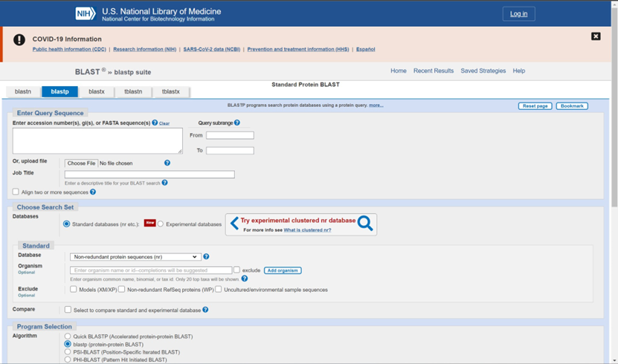Check Uncultured/environmental sample sequences option
Image resolution: width=618 pixels, height=364 pixels.
point(219,289)
